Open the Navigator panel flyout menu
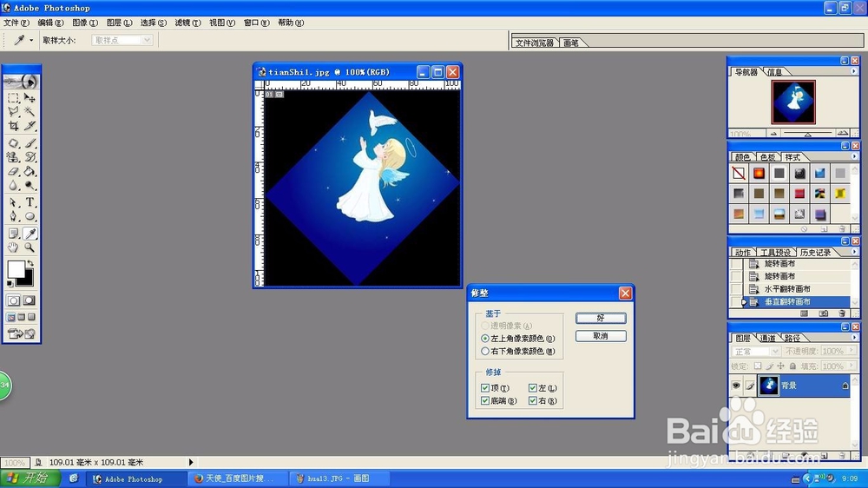This screenshot has width=868, height=488. pyautogui.click(x=853, y=71)
